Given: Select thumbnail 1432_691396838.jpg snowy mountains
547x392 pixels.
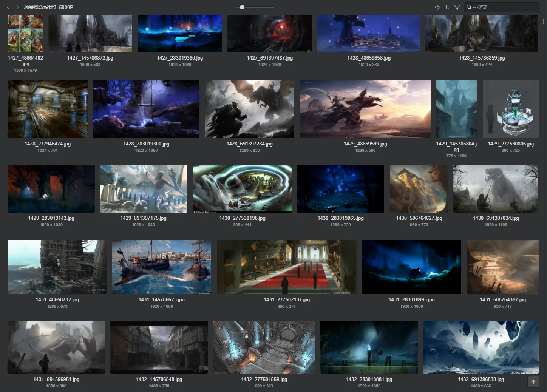Looking at the screenshot, I should [x=481, y=347].
